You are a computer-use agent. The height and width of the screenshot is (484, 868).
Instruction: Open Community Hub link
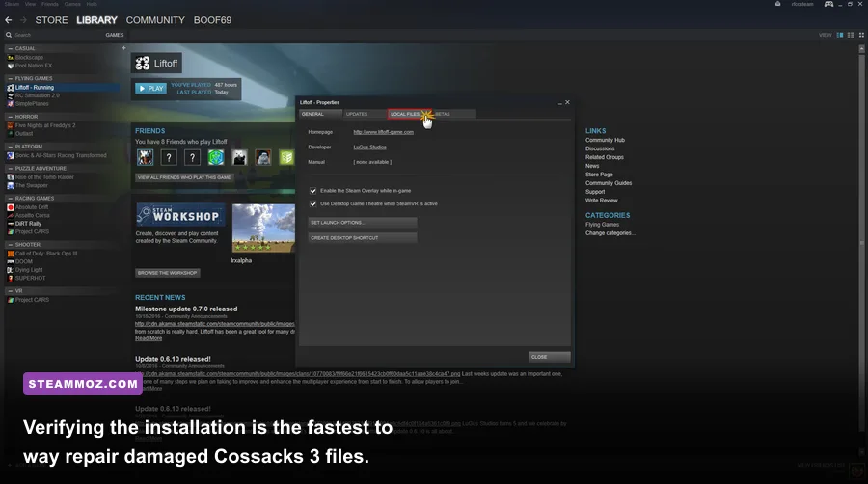pos(605,140)
